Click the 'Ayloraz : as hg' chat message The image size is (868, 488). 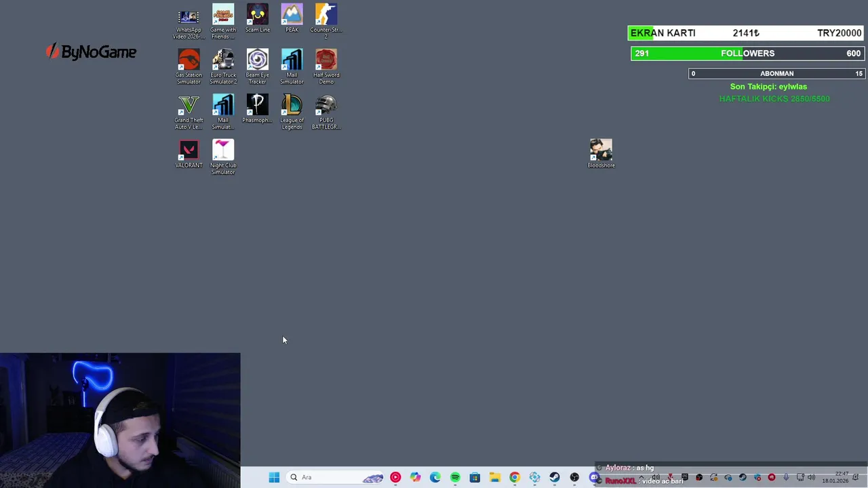629,468
